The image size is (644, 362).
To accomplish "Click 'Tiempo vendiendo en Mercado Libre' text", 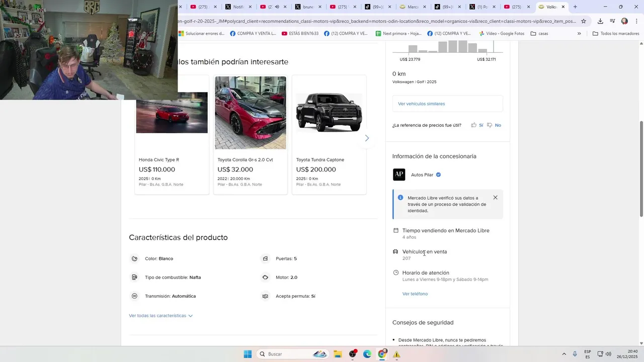I will coord(446,231).
